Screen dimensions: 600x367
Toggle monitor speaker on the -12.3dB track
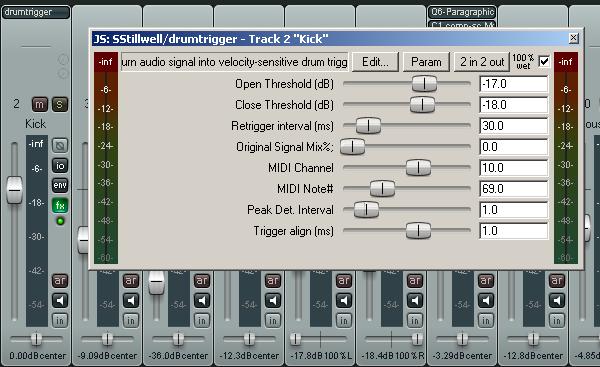[x=273, y=301]
